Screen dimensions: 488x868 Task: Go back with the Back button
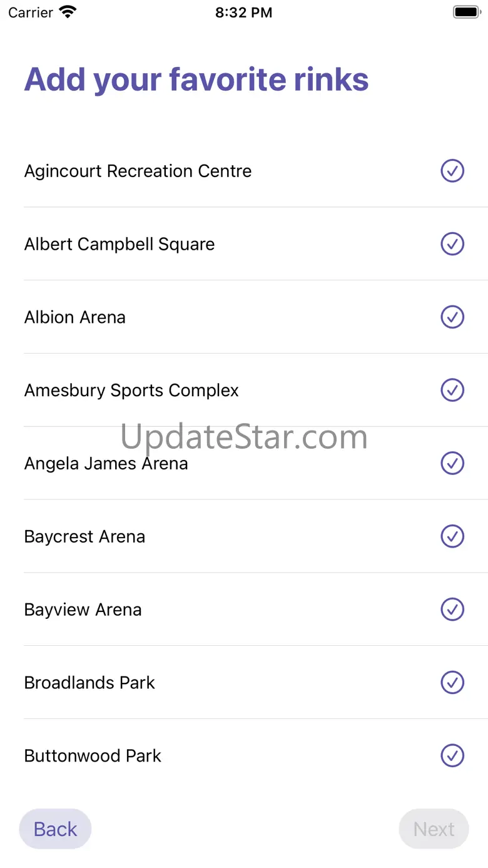[55, 829]
